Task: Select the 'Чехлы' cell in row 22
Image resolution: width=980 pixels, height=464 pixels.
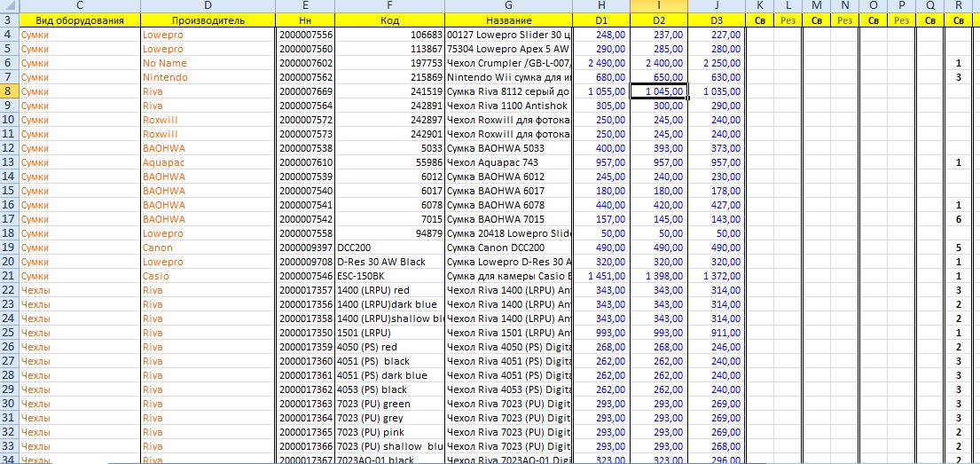Action: tap(79, 290)
